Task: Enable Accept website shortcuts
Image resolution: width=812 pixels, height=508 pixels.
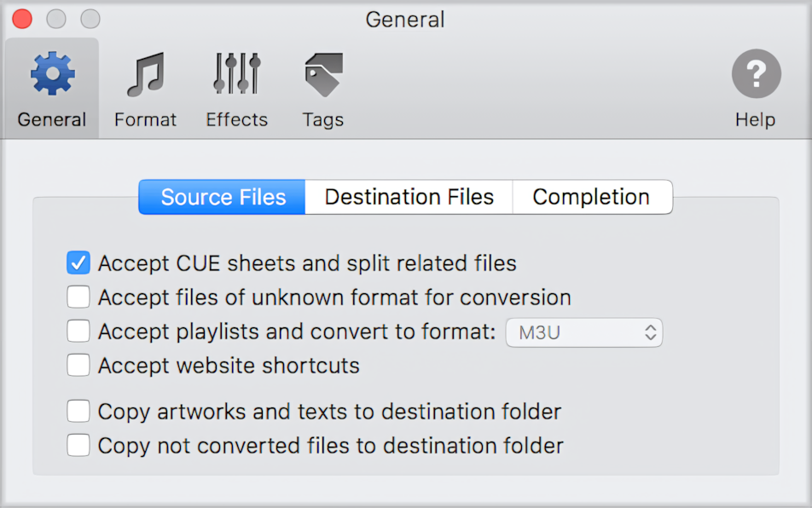Action: click(78, 365)
